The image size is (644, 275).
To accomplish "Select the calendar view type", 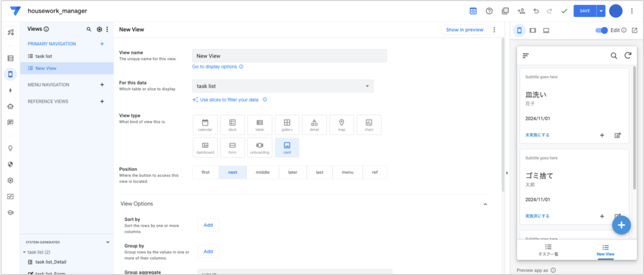I will click(x=205, y=125).
